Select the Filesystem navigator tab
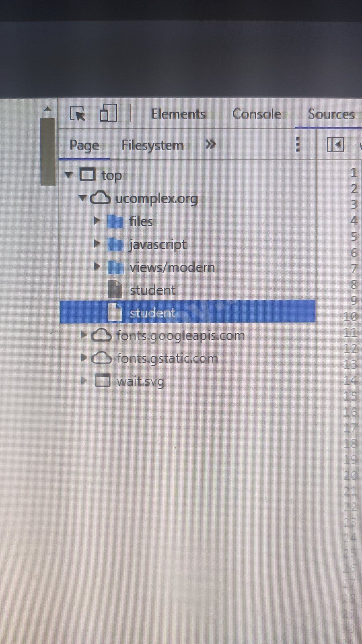Image resolution: width=362 pixels, height=644 pixels. click(x=152, y=145)
